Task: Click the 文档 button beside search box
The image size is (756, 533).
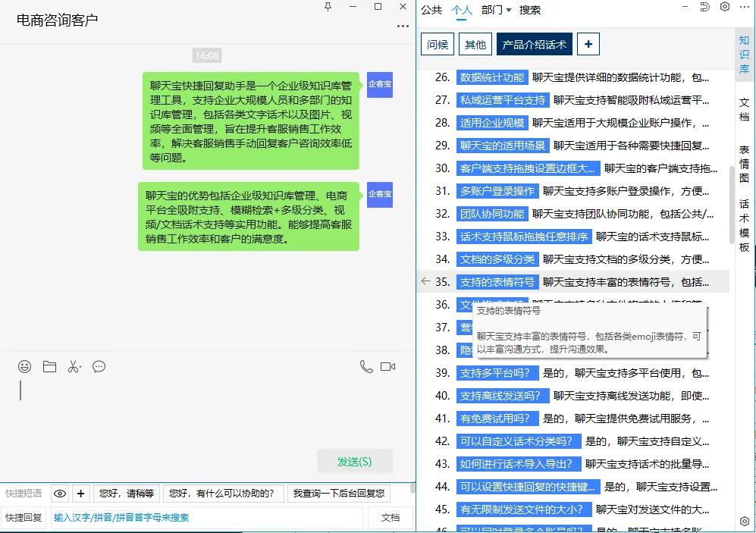Action: click(x=390, y=518)
